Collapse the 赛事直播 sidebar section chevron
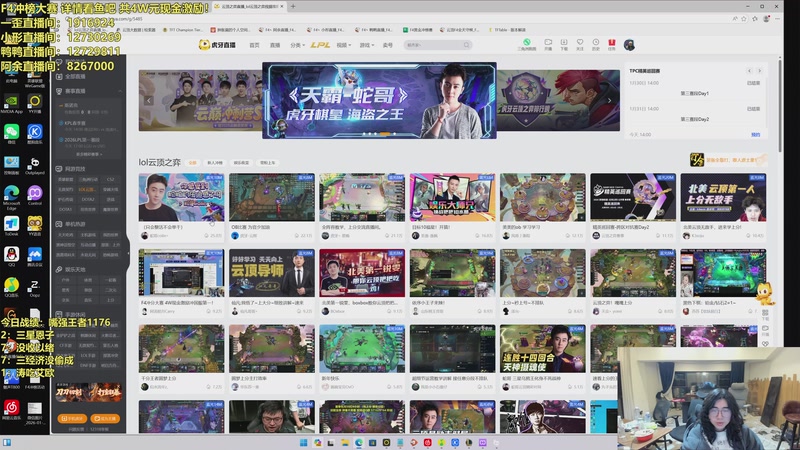This screenshot has width=800, height=450. pos(120,91)
